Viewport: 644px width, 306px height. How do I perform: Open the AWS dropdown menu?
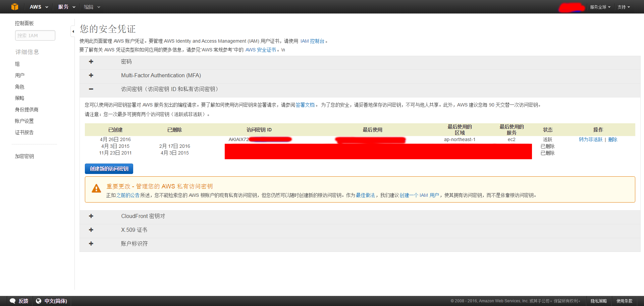(x=39, y=7)
